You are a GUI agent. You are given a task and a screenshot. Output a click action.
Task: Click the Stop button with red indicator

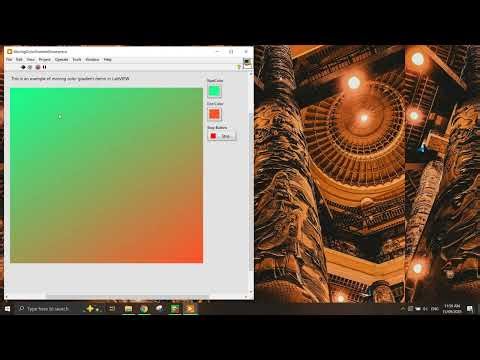(x=222, y=136)
